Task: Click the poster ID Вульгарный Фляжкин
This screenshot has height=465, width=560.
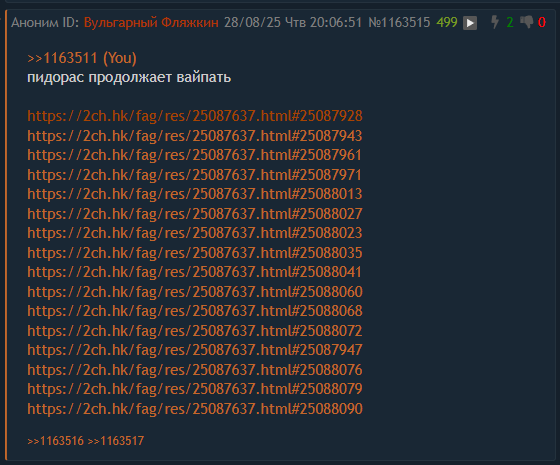Action: 151,22
